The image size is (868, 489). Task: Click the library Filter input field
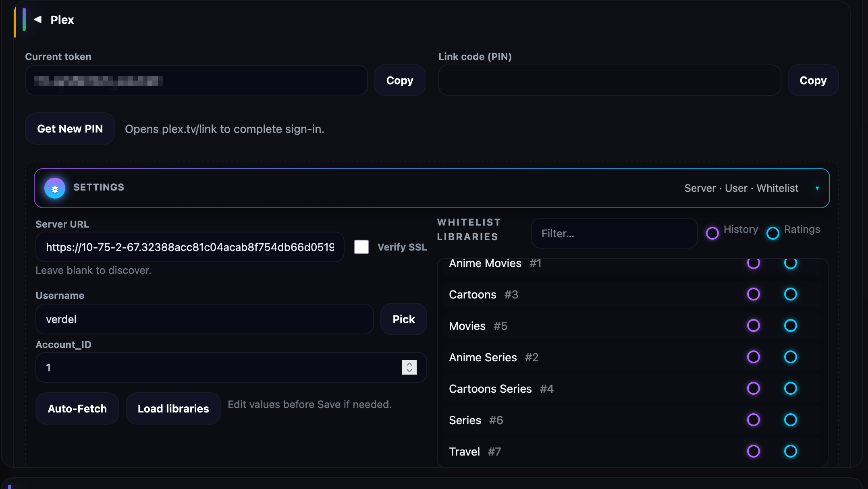[614, 234]
